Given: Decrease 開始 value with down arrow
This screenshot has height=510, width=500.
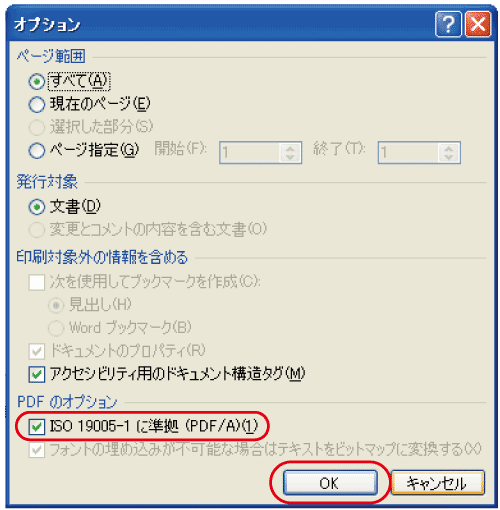Looking at the screenshot, I should (290, 157).
